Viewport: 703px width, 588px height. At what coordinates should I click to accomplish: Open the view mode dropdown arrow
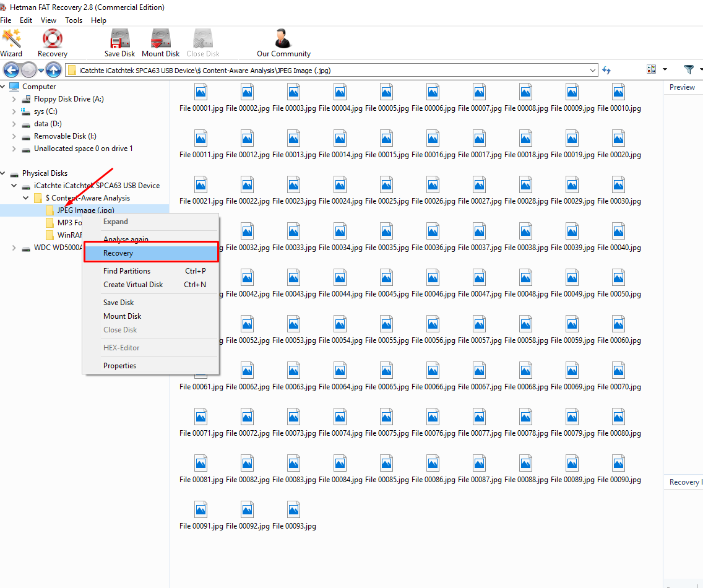(665, 70)
